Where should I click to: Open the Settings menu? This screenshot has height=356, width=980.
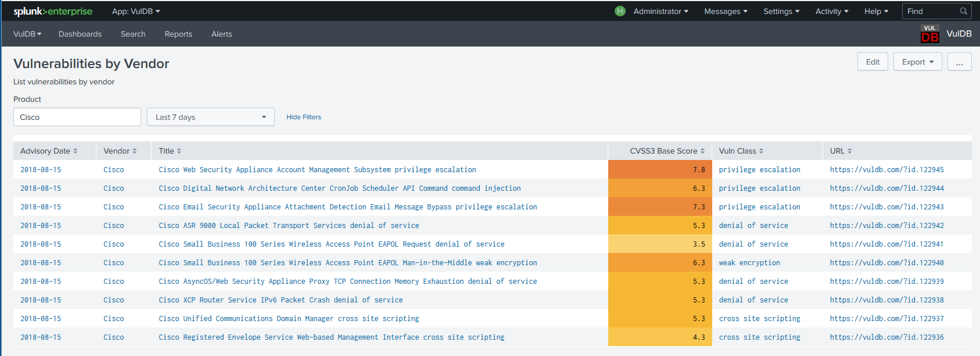click(x=781, y=12)
